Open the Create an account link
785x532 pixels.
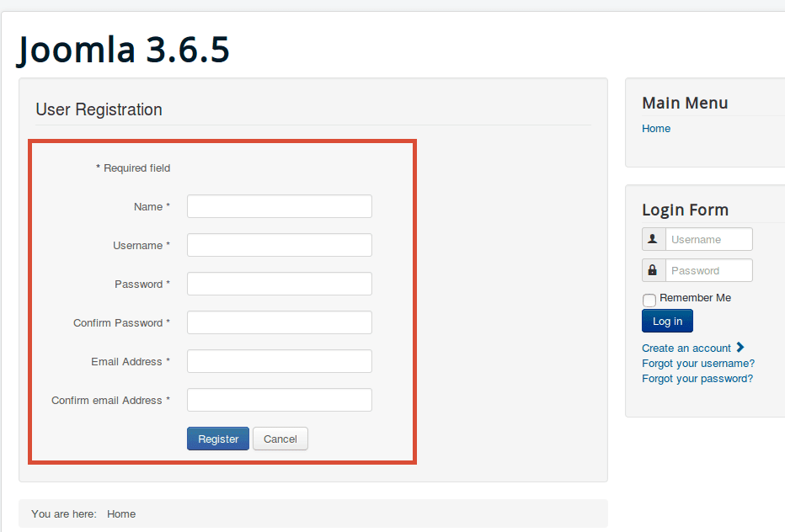point(686,348)
